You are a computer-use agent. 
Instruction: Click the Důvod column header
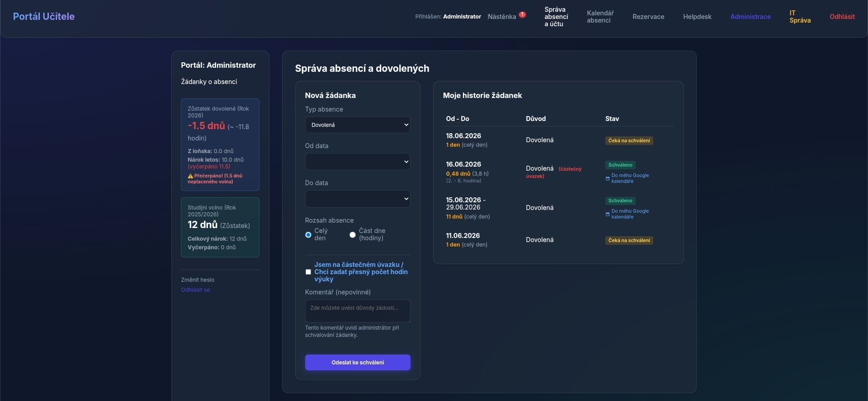coord(536,119)
